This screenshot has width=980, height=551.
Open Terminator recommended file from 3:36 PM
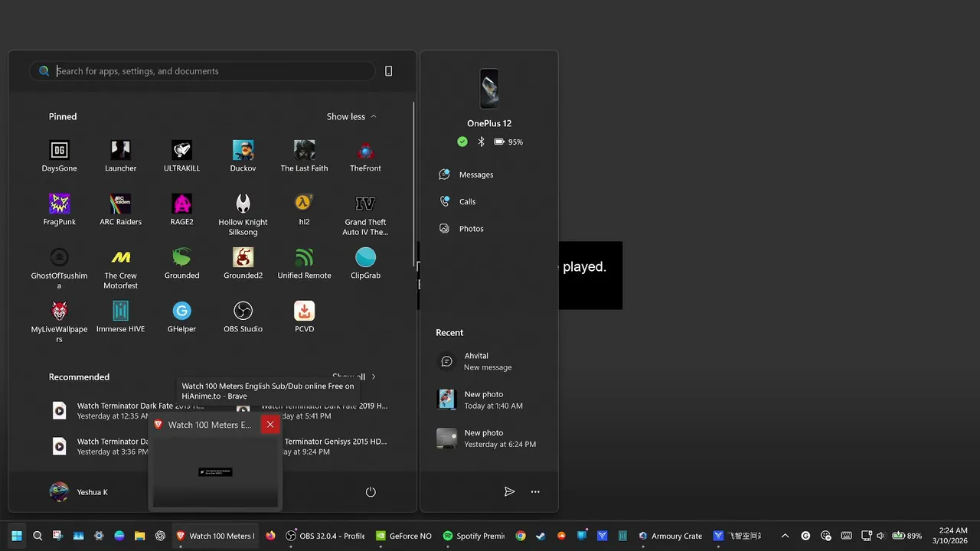(x=100, y=446)
